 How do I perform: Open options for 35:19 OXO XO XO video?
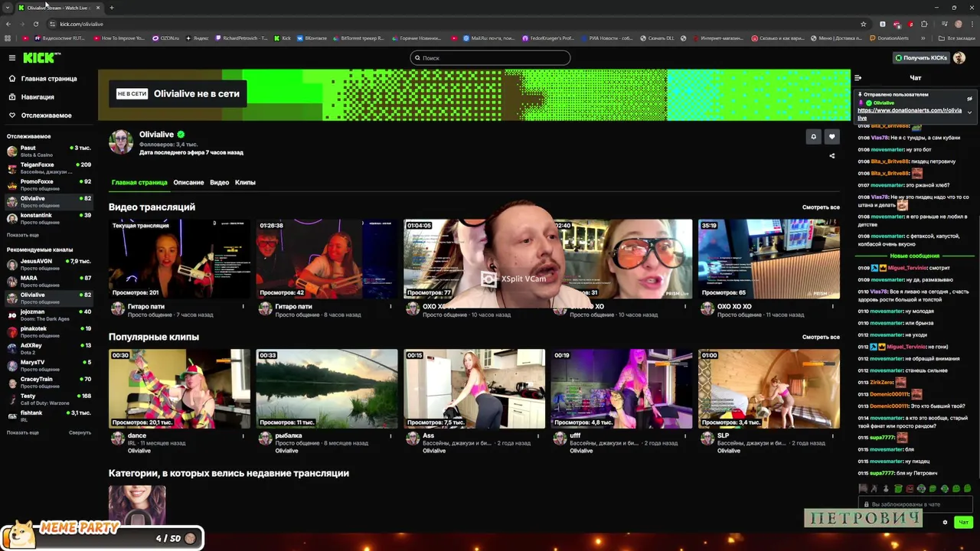pos(832,307)
